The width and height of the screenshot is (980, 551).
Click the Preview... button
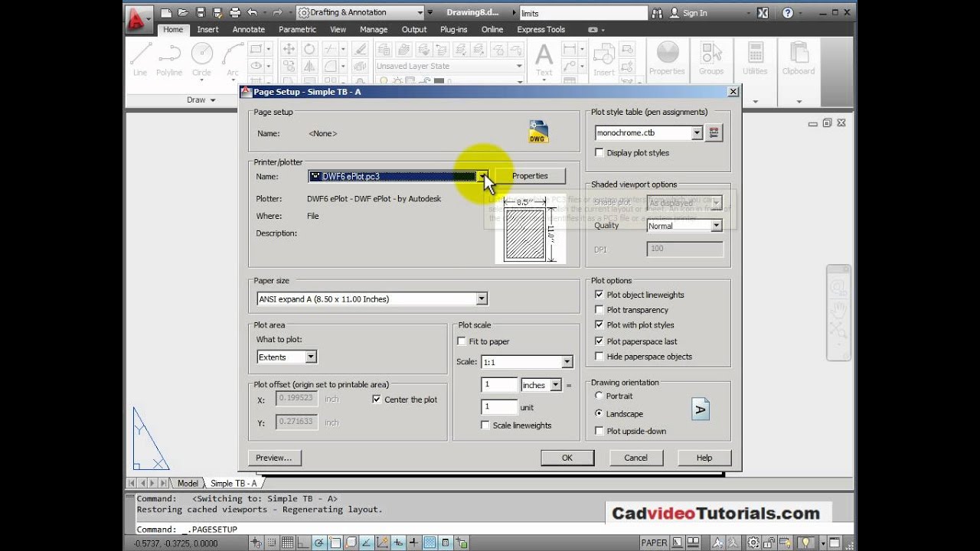[274, 458]
